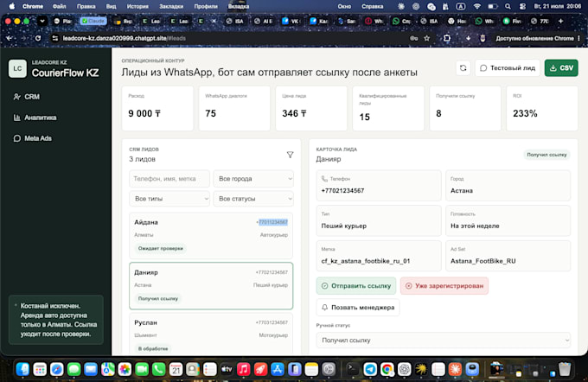This screenshot has width=588, height=382.
Task: Open Safari from the Dock
Action: pos(57,369)
